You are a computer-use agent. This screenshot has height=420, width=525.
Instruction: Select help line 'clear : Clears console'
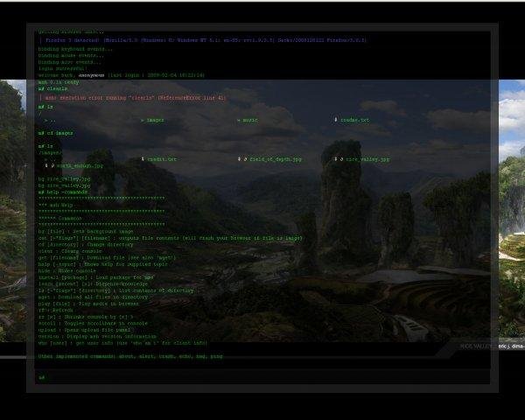pos(70,251)
